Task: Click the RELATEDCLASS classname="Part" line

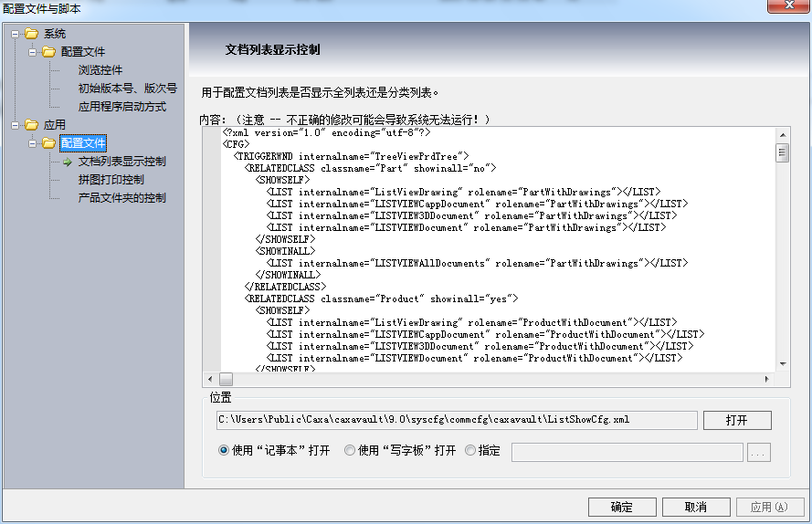Action: pos(370,168)
